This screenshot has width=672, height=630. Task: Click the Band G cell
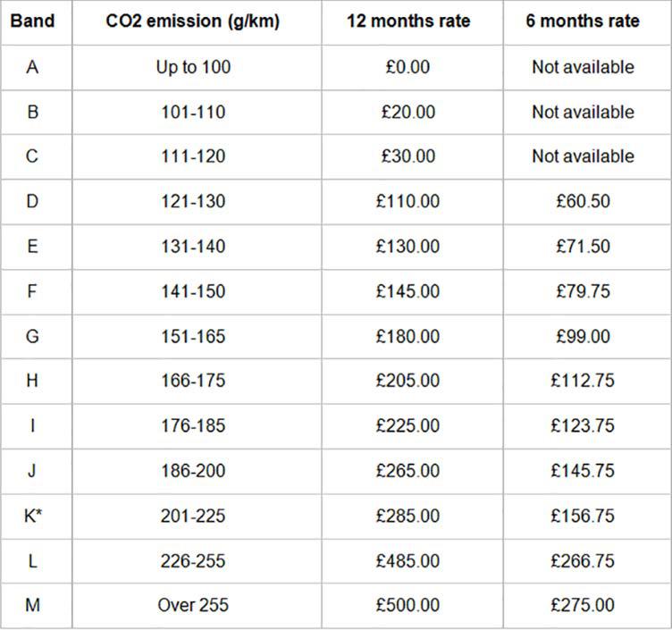point(33,336)
